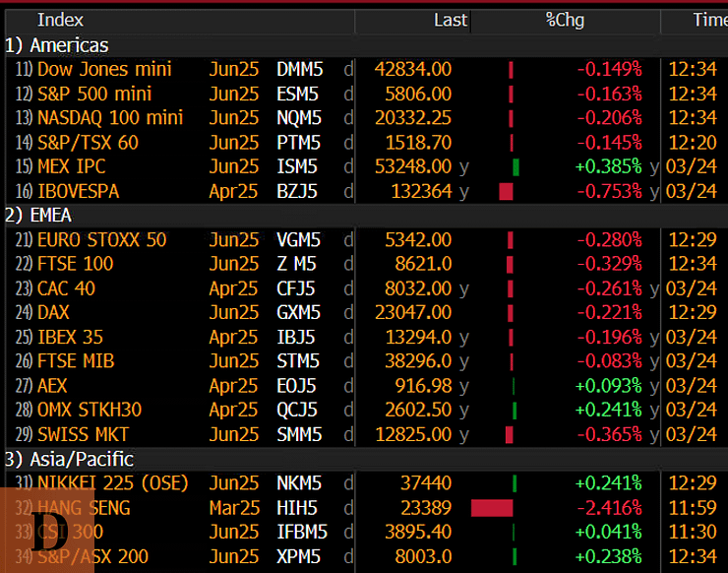
Task: Collapse the EMEA section header
Action: [x=44, y=215]
